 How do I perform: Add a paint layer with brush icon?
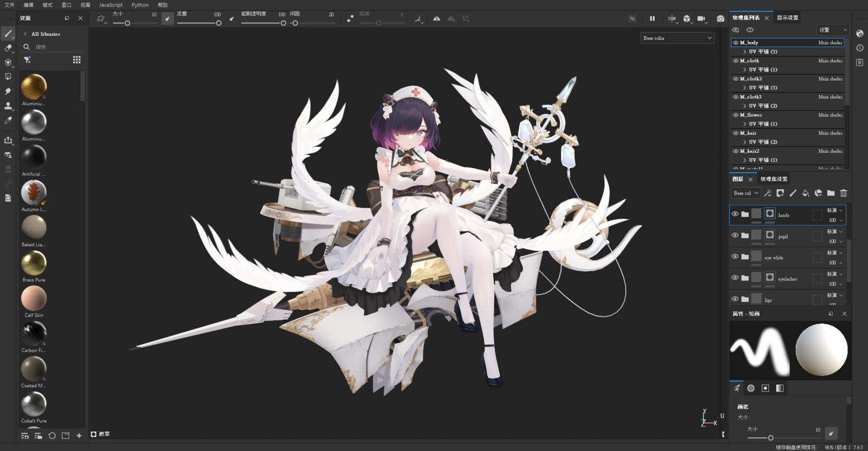coord(793,193)
